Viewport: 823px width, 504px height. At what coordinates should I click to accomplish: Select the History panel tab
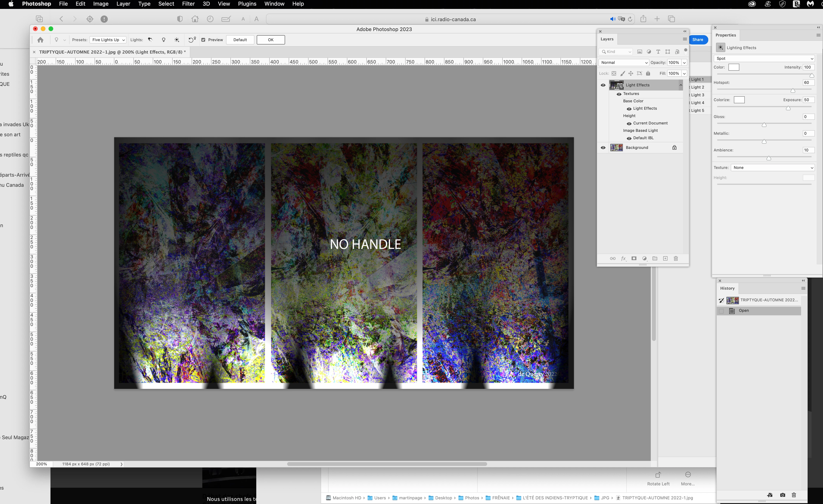[x=727, y=288]
